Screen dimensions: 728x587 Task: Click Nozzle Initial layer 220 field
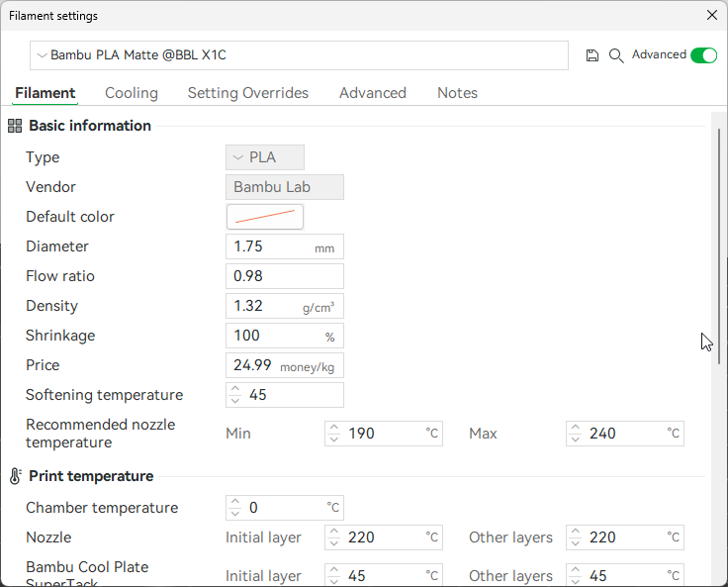pyautogui.click(x=384, y=538)
